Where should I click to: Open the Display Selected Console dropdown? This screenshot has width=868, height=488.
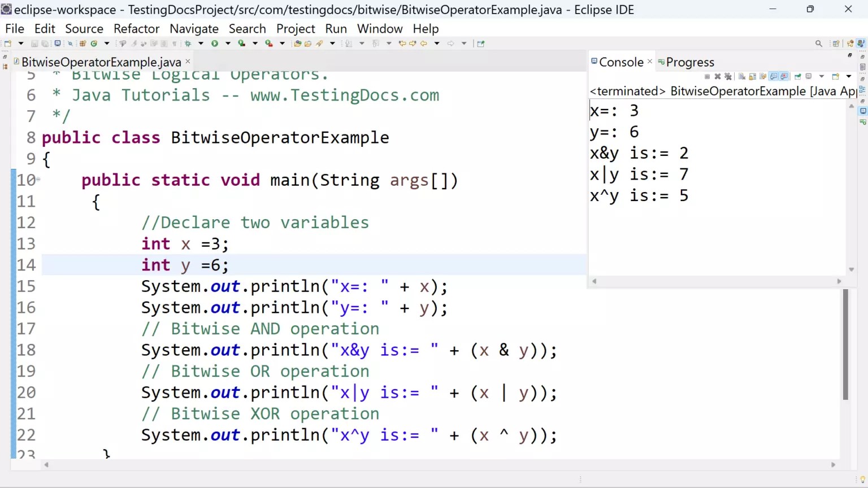tap(822, 76)
